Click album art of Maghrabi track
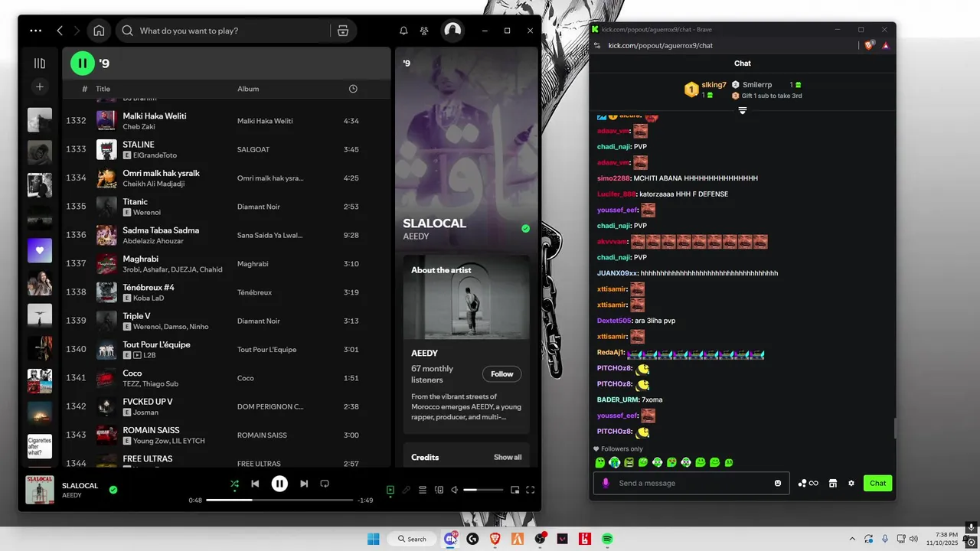 point(106,264)
